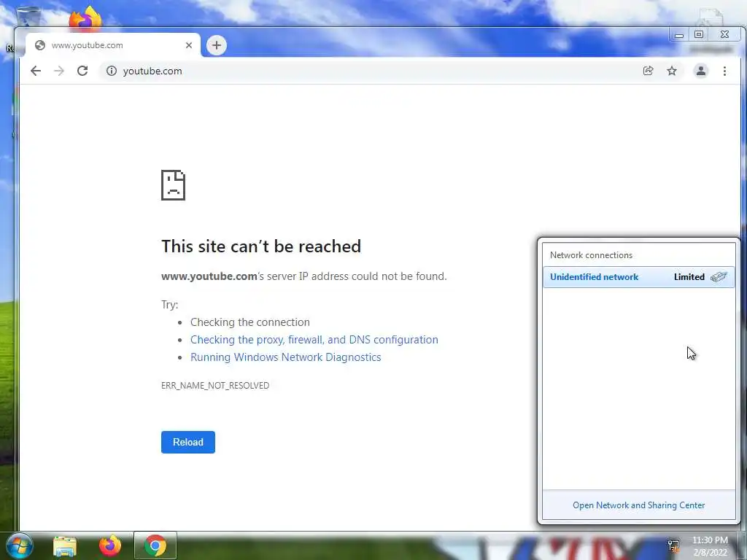Click the sad page error icon

[174, 184]
